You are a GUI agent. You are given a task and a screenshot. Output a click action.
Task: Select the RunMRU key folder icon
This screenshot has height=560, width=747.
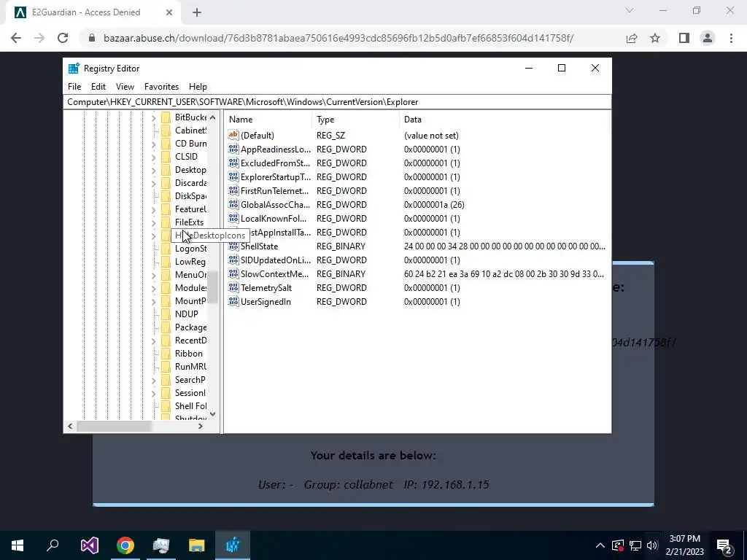166,367
